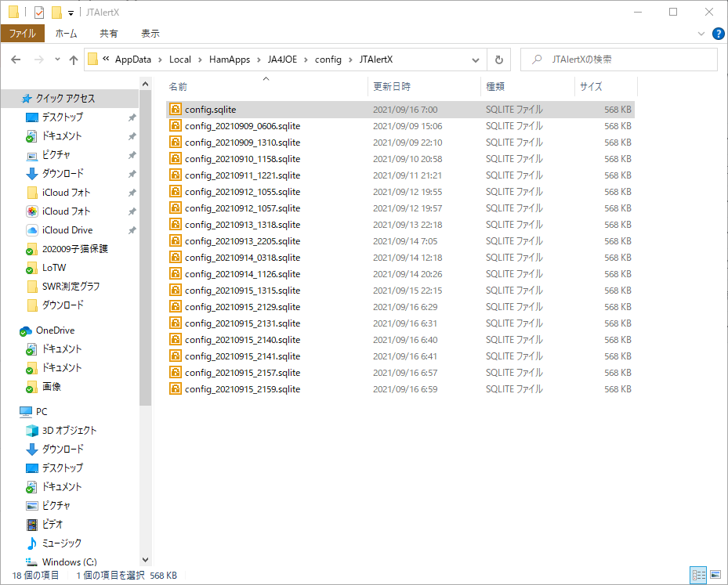
Task: Open pinned デスクトップ under Quick Access
Action: click(63, 117)
